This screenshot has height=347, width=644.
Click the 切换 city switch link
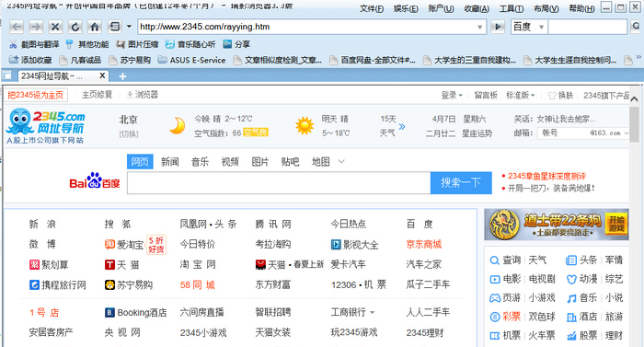point(129,134)
